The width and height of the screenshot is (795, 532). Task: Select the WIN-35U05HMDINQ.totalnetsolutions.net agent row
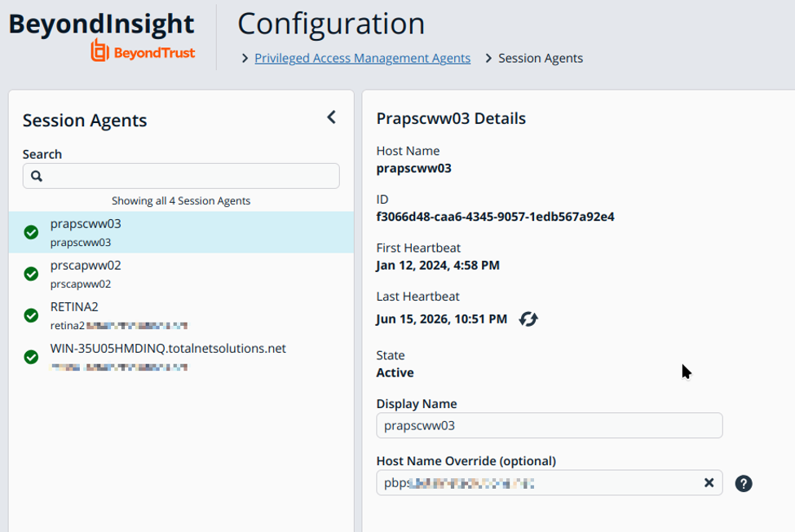[x=181, y=357]
